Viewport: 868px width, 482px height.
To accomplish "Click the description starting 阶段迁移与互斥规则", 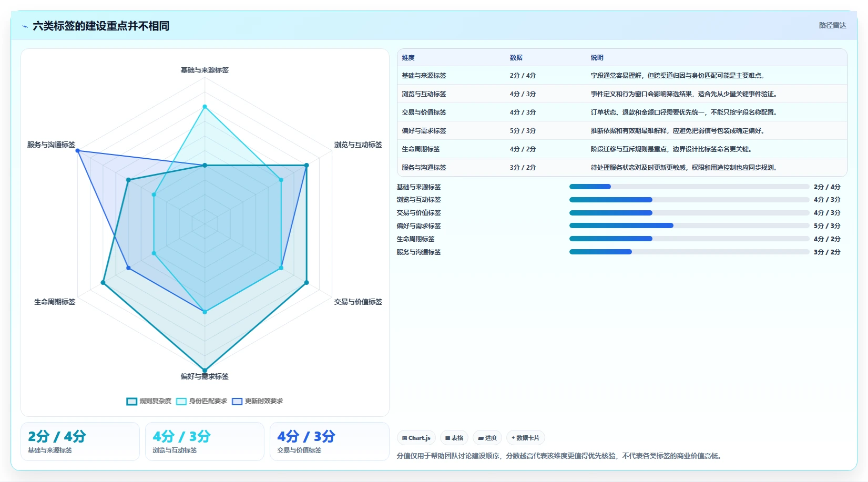I will pos(671,149).
